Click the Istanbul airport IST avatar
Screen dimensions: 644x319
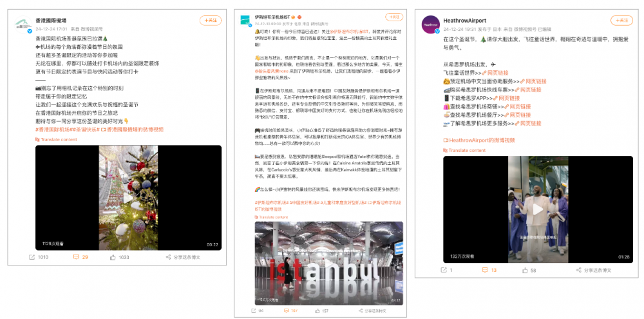[x=247, y=19]
